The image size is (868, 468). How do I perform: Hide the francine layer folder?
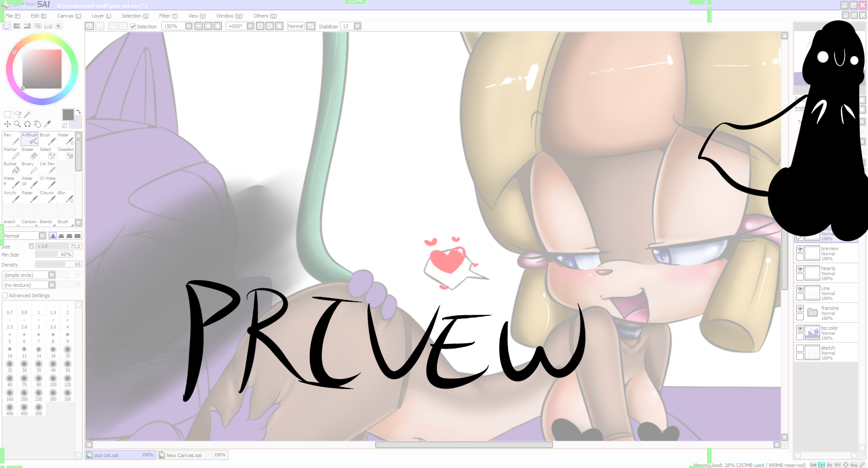click(x=800, y=309)
